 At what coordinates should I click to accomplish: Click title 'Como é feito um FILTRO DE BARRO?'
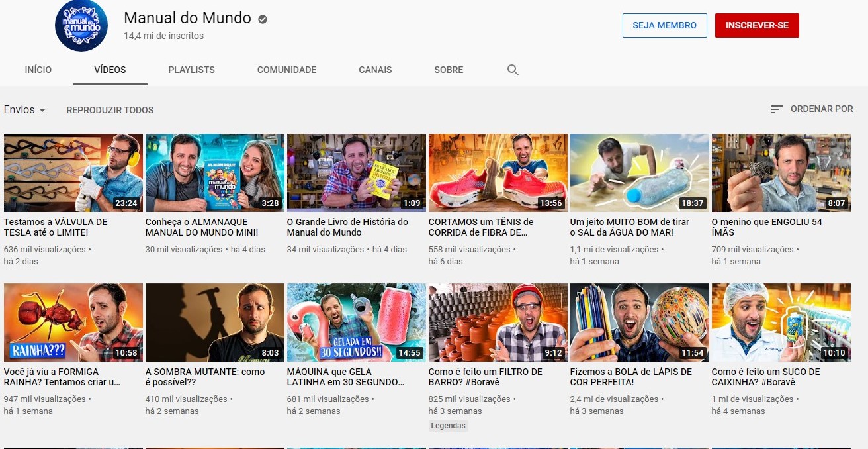486,377
